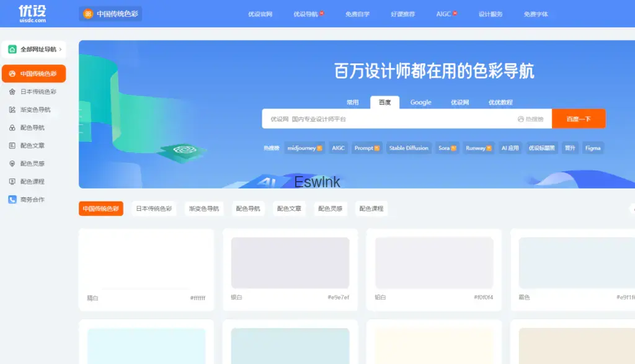Open the 热搜榜 in search box
The width and height of the screenshot is (635, 364).
click(530, 119)
